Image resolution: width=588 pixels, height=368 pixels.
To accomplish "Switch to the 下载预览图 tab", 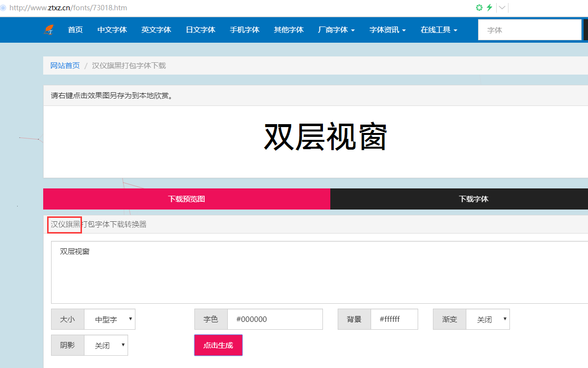I will (187, 199).
